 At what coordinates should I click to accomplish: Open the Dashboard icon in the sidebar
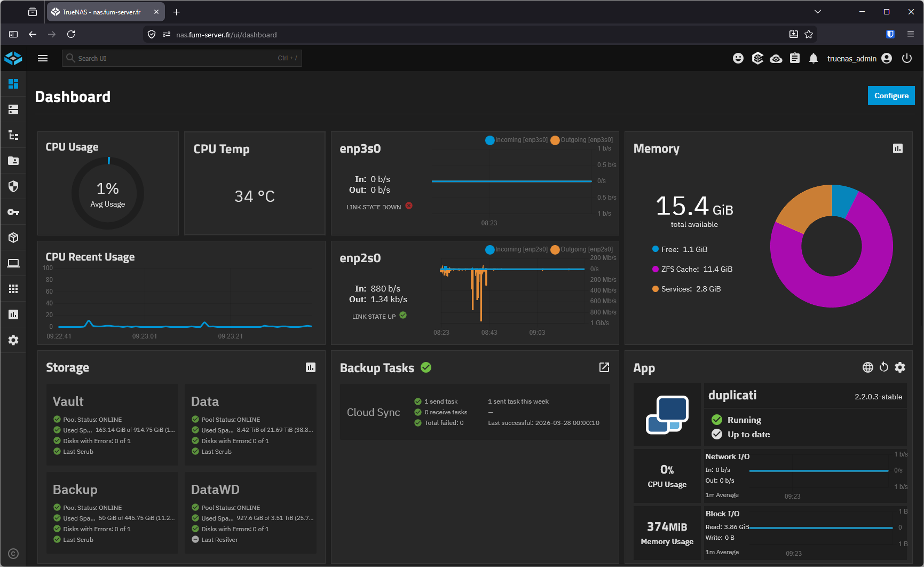click(x=13, y=84)
